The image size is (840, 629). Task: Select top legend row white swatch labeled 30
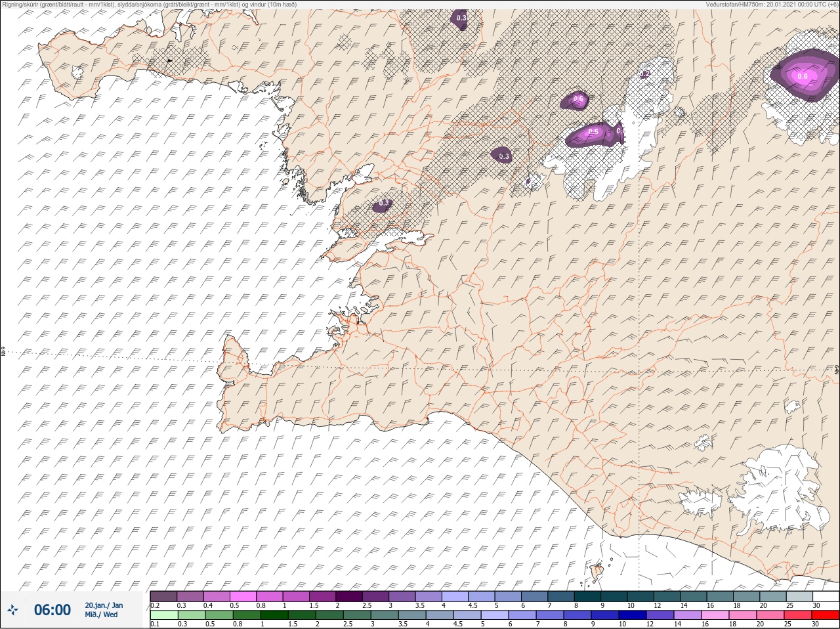(826, 596)
